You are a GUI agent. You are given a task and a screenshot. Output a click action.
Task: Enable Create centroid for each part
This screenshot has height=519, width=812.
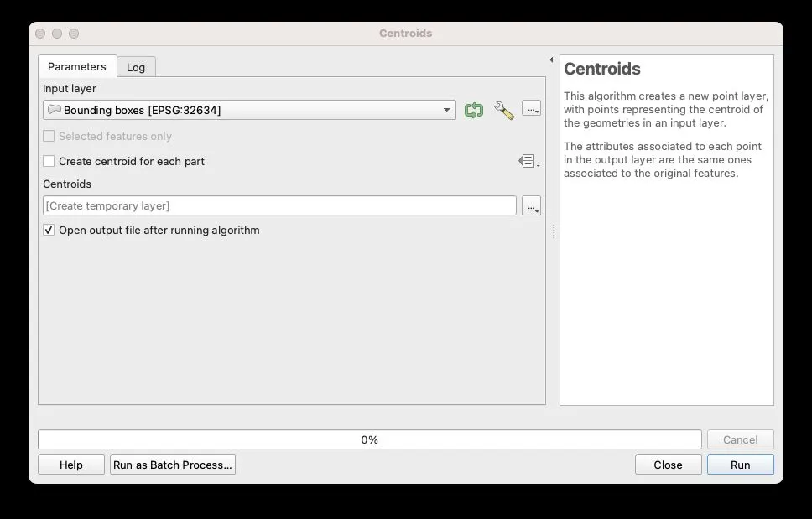pos(49,161)
